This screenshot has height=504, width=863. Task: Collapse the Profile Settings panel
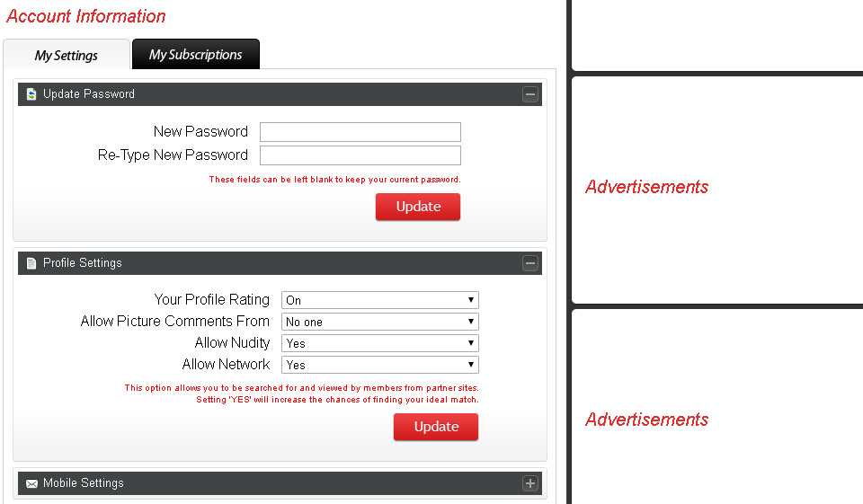click(x=530, y=263)
